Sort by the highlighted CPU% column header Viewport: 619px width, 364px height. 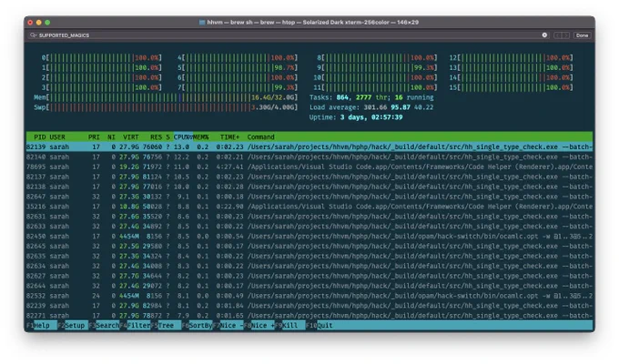(x=183, y=137)
